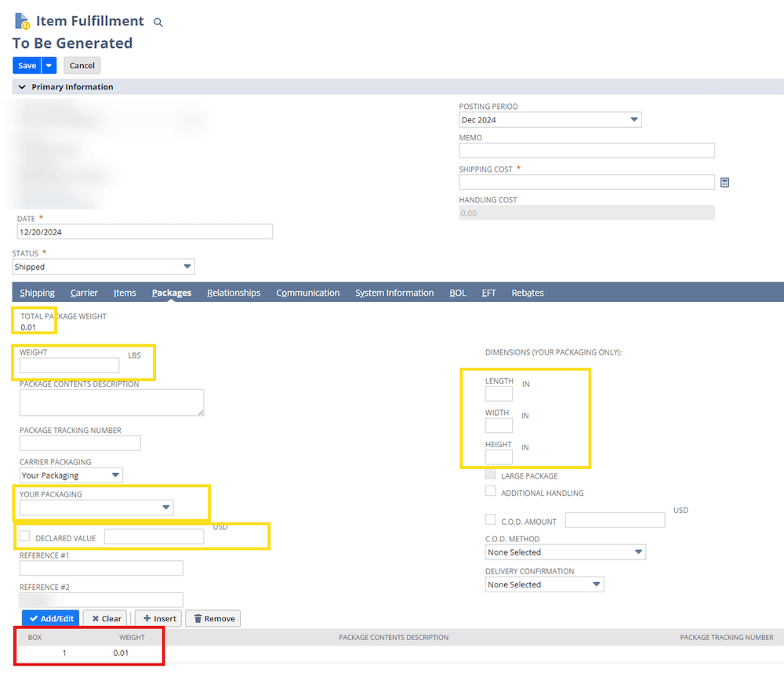Select the Packages tab
Image resolution: width=784 pixels, height=677 pixels.
pyautogui.click(x=172, y=293)
